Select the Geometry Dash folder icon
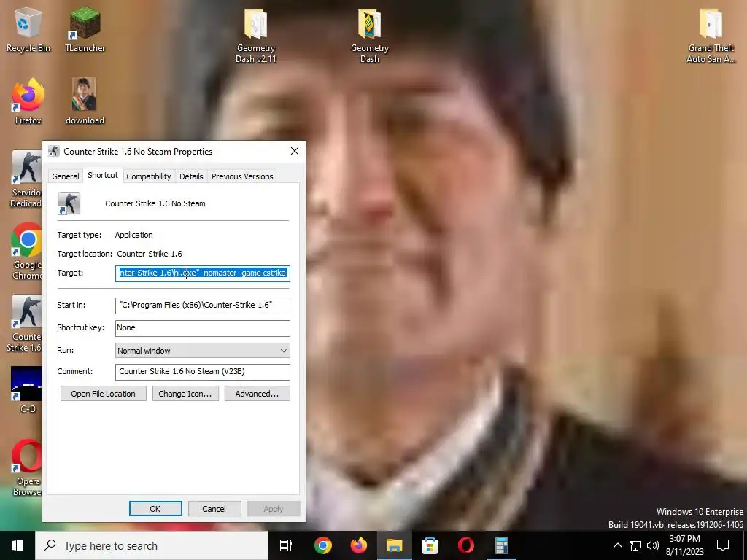Screen dimensions: 747x560 370,36
